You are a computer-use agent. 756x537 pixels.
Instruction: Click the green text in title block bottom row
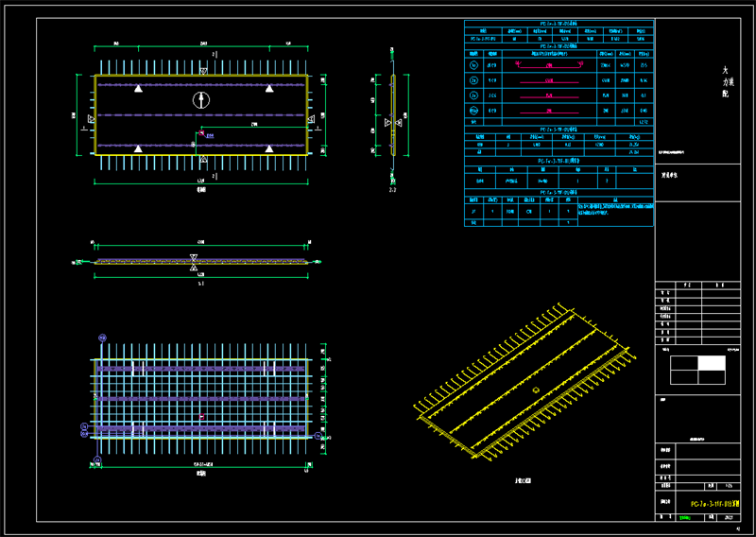tap(683, 518)
